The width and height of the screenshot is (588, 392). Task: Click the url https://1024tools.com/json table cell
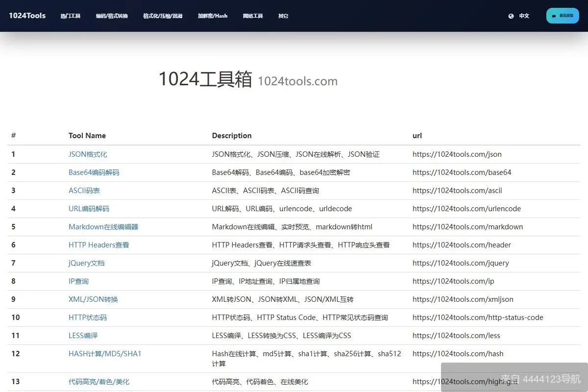pos(457,154)
